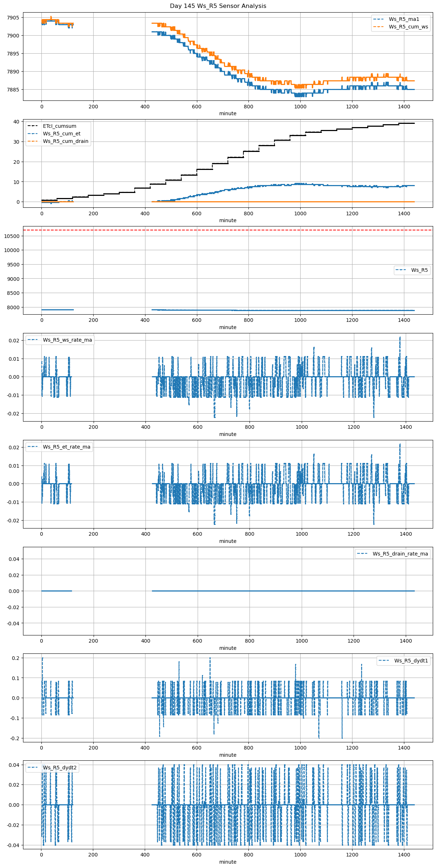
Task: Click the orange Ws_R5_cum_ws legend line sample
Action: [x=379, y=27]
